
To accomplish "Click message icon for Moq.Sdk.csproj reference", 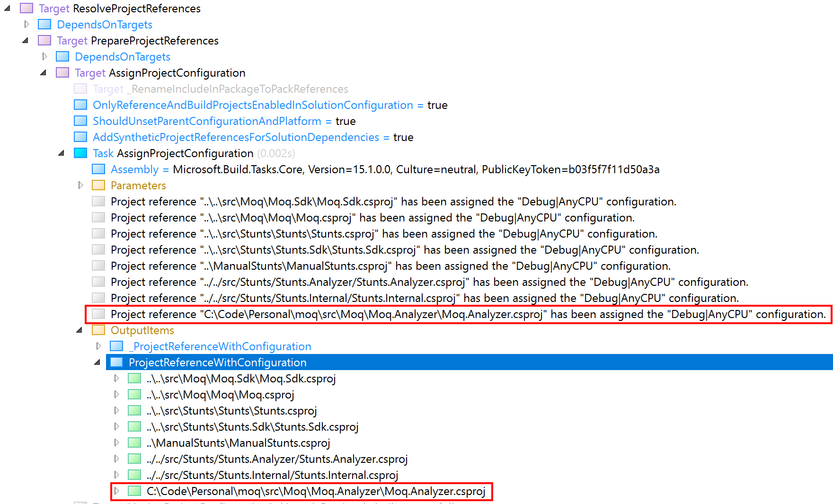I will pos(98,201).
